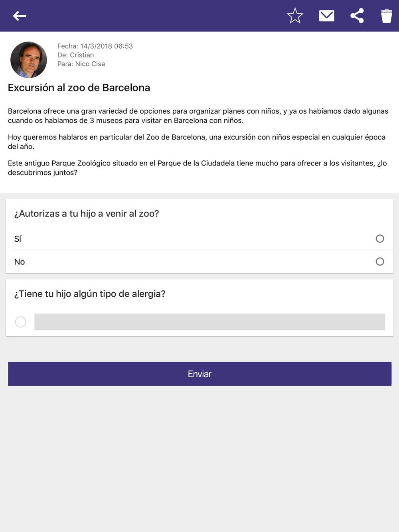Tap the No option row label
This screenshot has width=399, height=532.
pyautogui.click(x=20, y=262)
